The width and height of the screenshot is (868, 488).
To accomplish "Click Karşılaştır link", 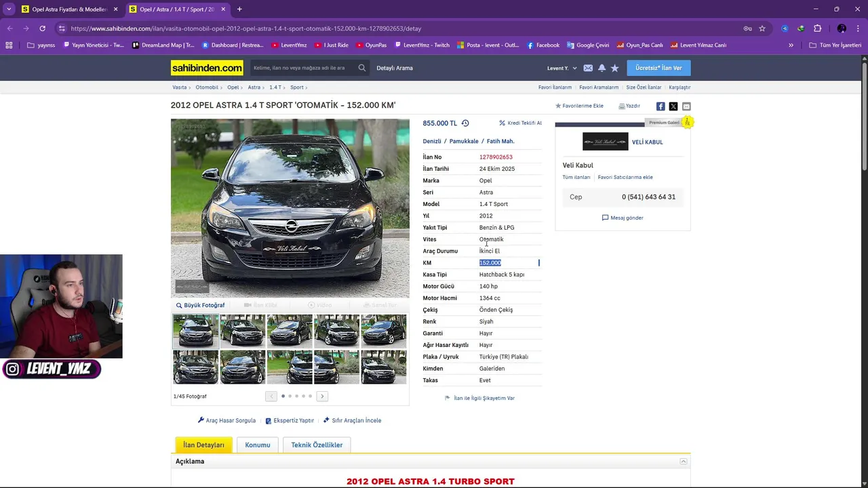I will [x=679, y=87].
